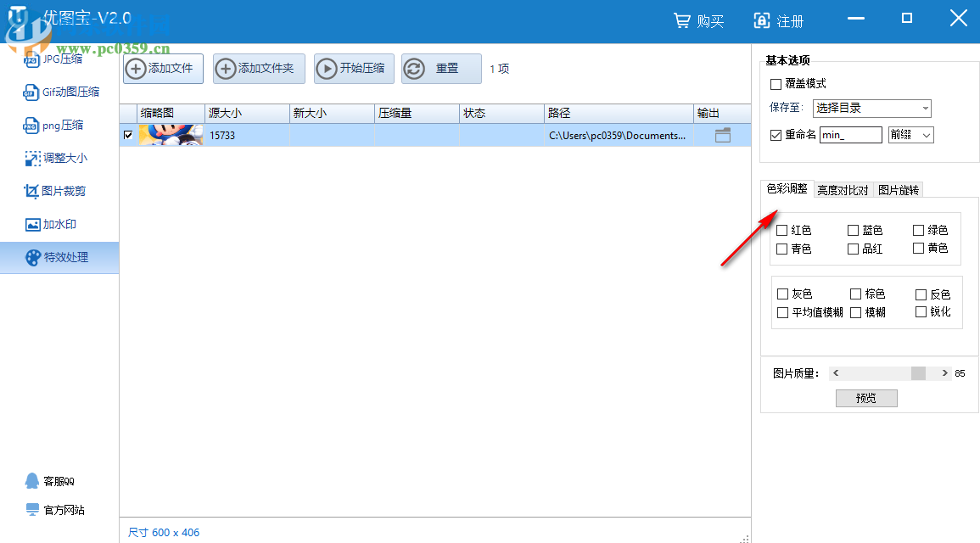Open the JPG压缩 sidebar item

(x=53, y=59)
